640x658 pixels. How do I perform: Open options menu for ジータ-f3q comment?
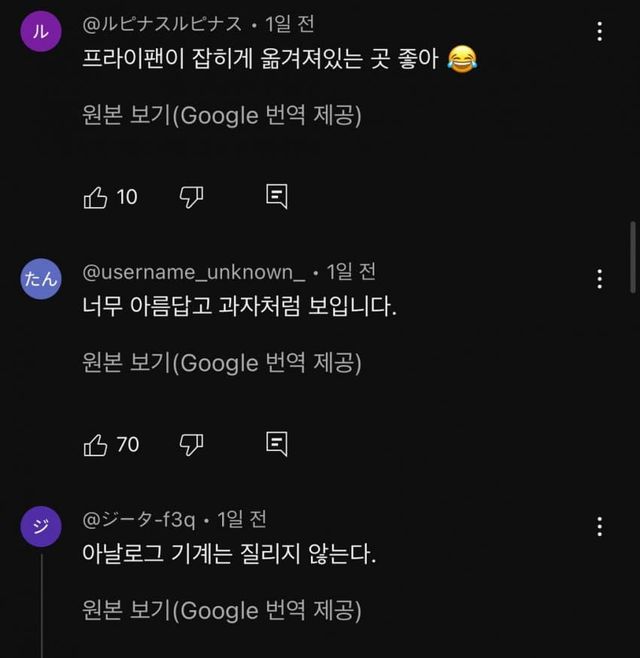600,526
